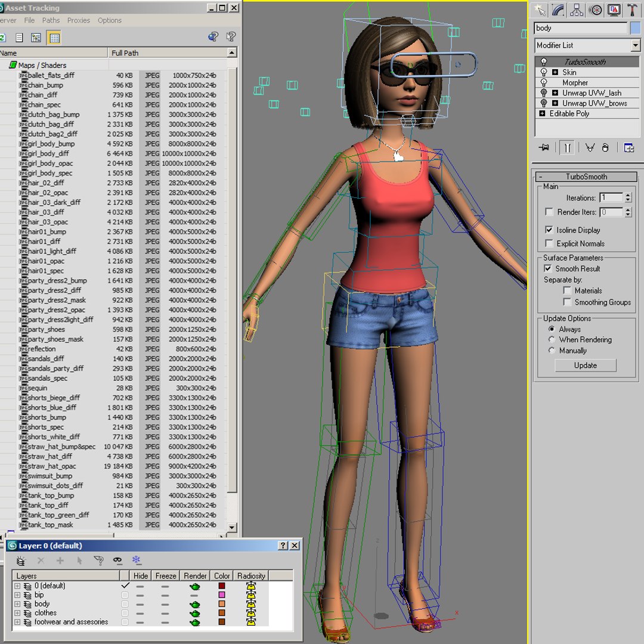Viewport: 644px width, 644px height.
Task: Open the Hierarchy command panel tab
Action: [x=576, y=10]
